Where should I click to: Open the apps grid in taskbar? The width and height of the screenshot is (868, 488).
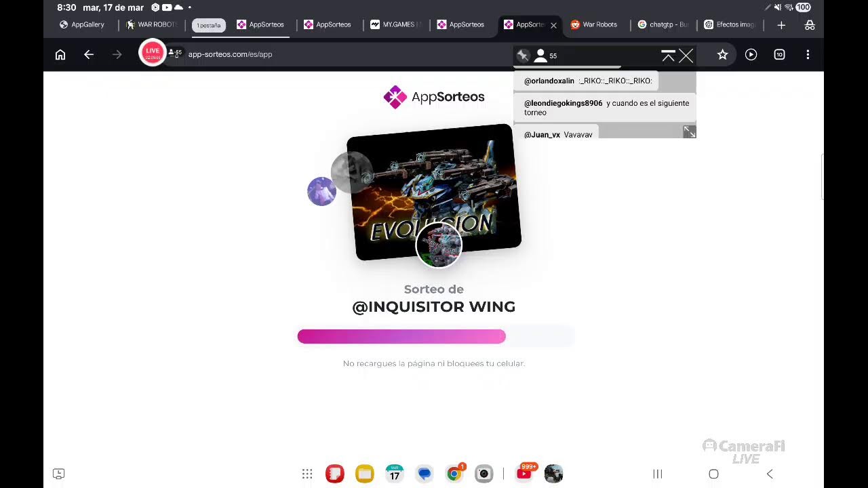click(x=307, y=474)
